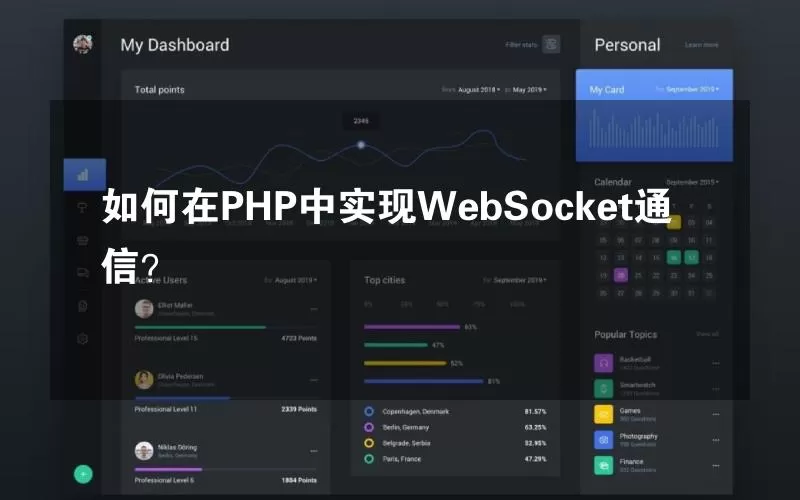Screen dimensions: 800x500
Task: Click the Filter stats label
Action: (x=521, y=45)
